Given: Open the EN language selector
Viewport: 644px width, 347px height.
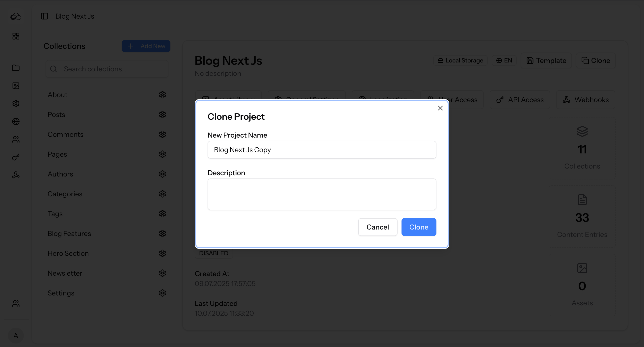Looking at the screenshot, I should tap(504, 60).
